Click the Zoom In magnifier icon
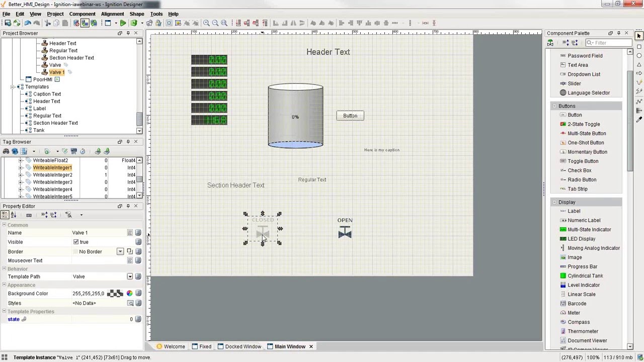644x362 pixels. [x=206, y=23]
